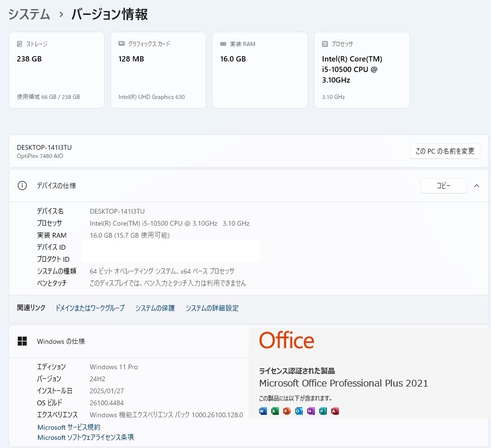Click the info icon beside デバイスの仕様

tap(22, 185)
